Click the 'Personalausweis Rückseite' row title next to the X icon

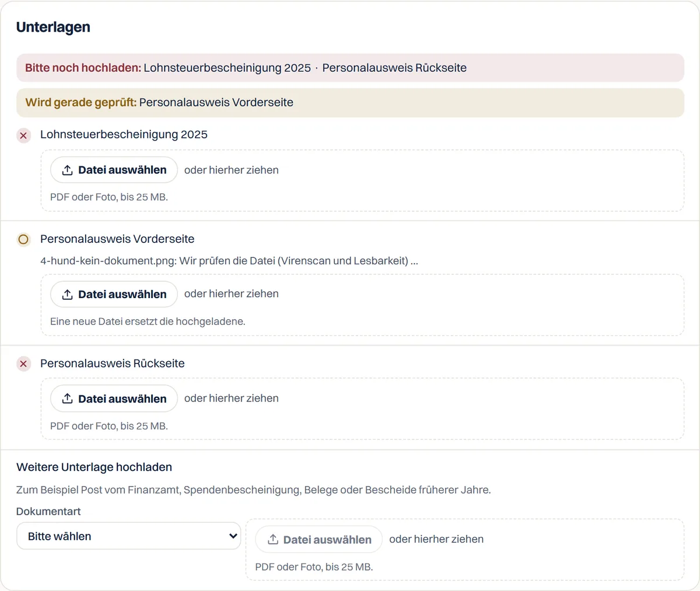coord(113,363)
